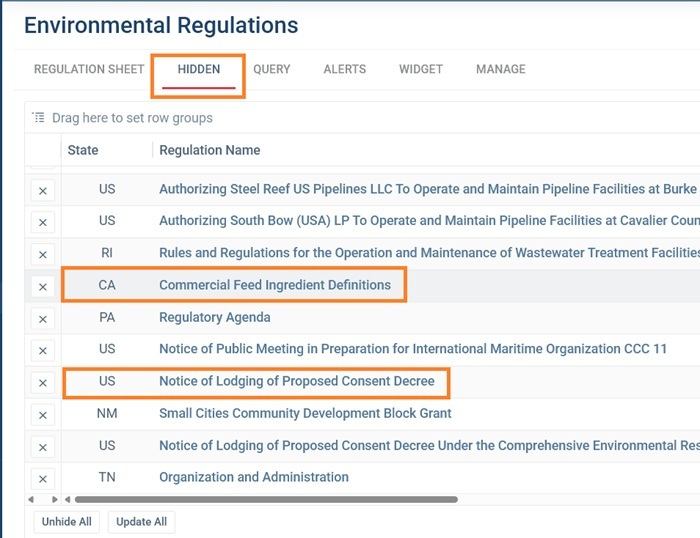Click the row groups icon in the drag panel
Image resolution: width=700 pixels, height=538 pixels.
tap(38, 118)
